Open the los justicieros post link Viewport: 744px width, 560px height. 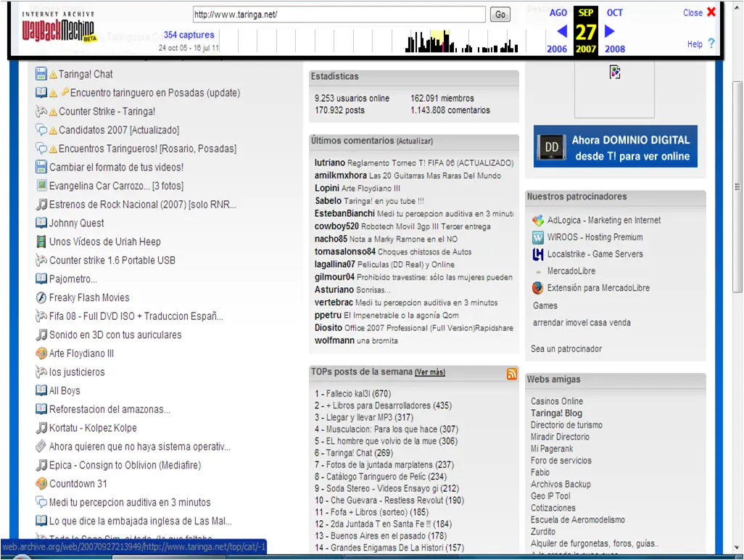(77, 372)
